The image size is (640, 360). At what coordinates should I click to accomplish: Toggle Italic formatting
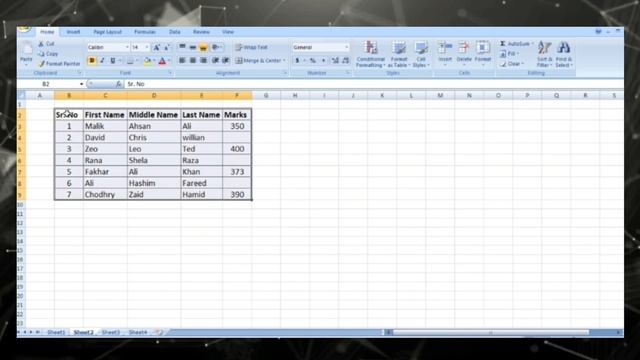pyautogui.click(x=102, y=60)
